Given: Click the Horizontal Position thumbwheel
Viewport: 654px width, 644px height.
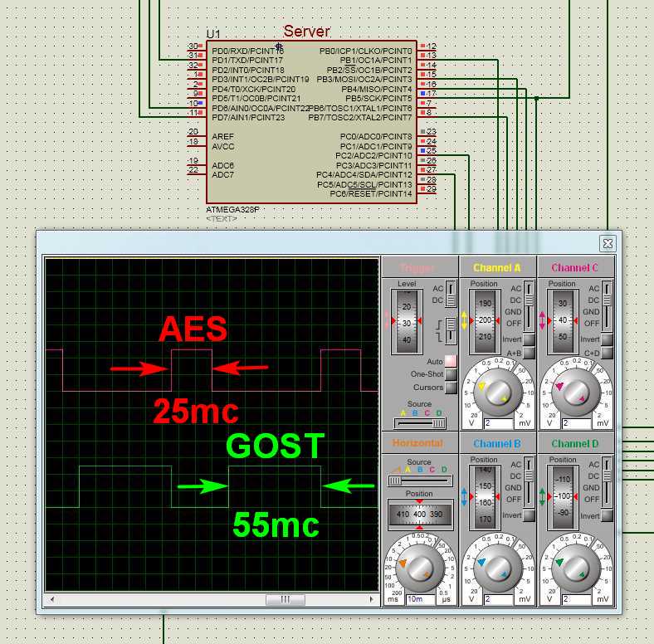Looking at the screenshot, I should [418, 516].
